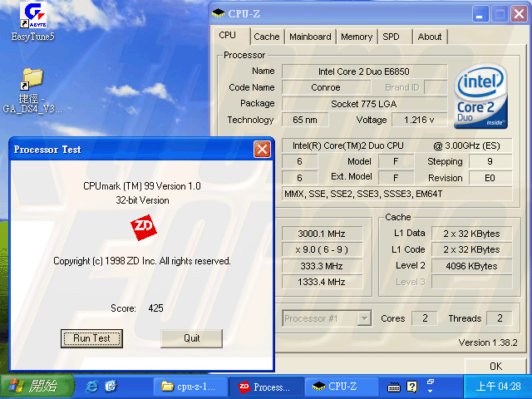Click OK in the CPU-Z window

click(495, 367)
